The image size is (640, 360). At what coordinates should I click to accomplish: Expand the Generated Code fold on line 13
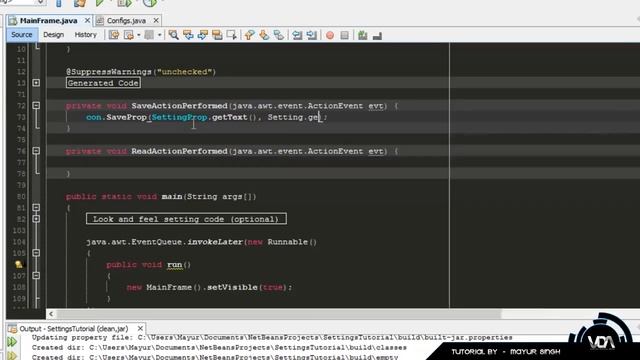coord(36,83)
